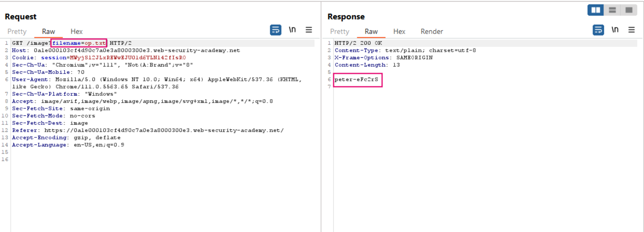The width and height of the screenshot is (644, 232).
Task: Click the Content-Length 13 header
Action: coord(367,65)
